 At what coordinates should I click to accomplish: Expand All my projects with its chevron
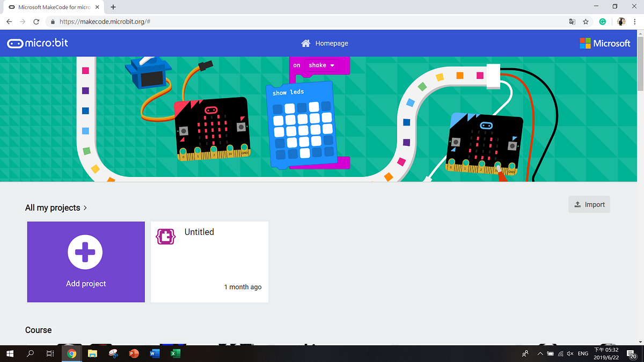click(x=85, y=208)
